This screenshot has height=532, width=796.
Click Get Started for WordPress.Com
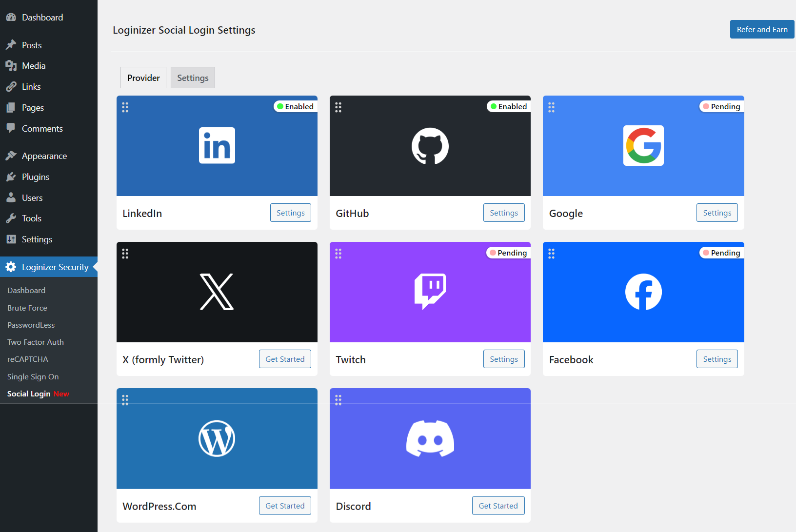(285, 506)
